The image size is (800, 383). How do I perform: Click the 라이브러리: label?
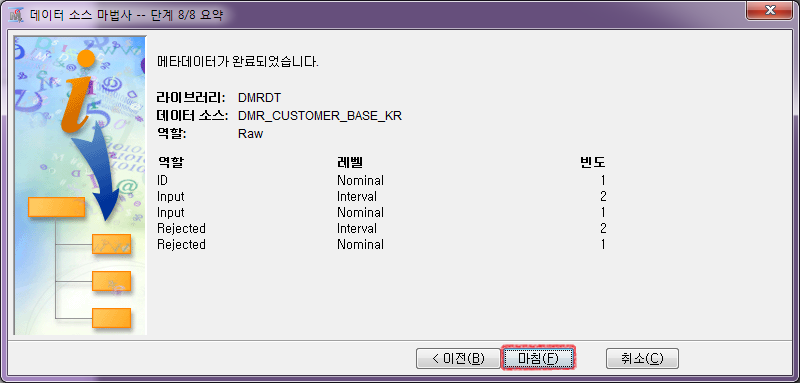click(x=191, y=97)
